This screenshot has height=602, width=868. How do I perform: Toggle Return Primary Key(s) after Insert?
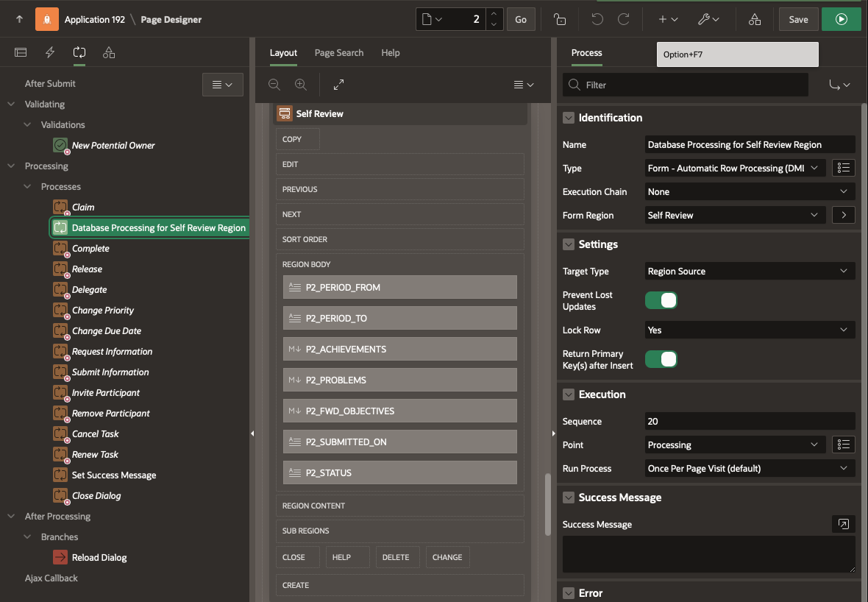[x=661, y=359]
